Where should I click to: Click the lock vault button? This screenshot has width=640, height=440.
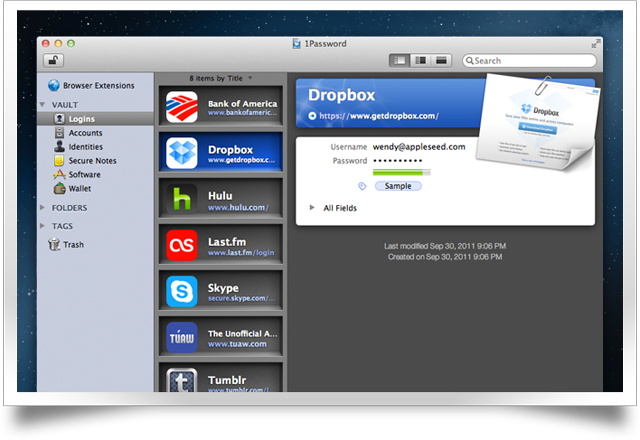coord(53,61)
